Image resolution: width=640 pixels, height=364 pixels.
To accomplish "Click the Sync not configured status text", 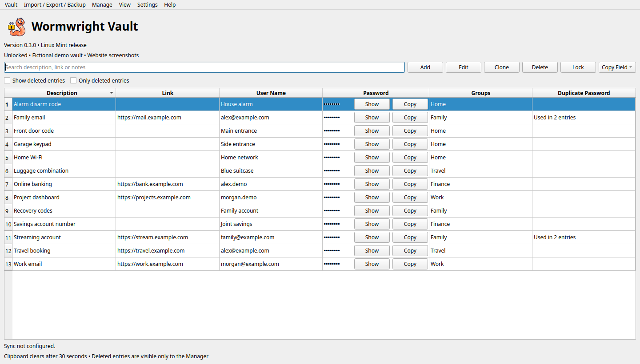I will pos(30,346).
